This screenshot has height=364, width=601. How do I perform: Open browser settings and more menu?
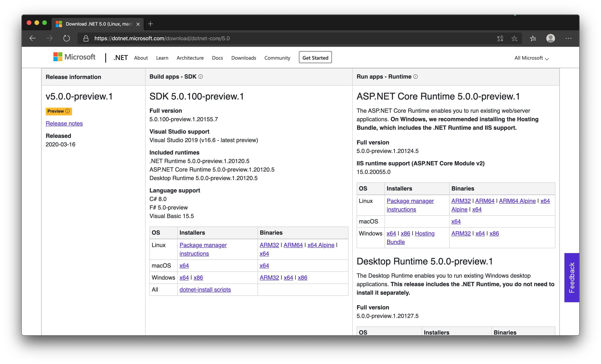point(568,38)
